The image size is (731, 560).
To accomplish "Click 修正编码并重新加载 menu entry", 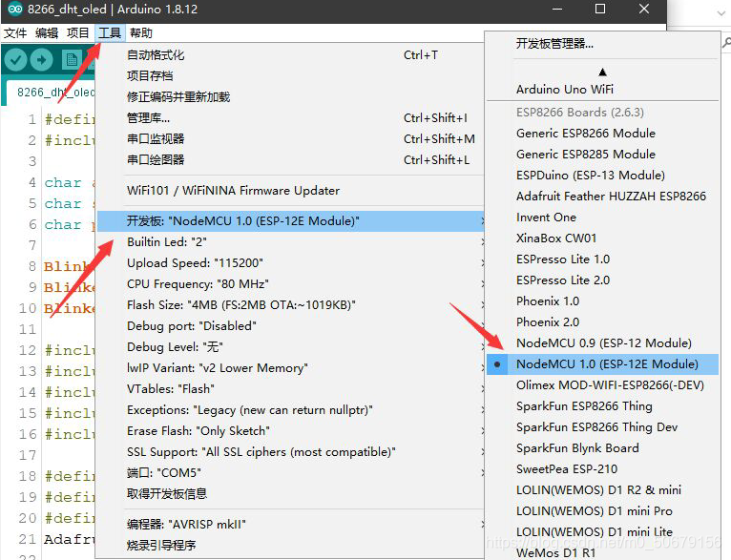I will pyautogui.click(x=291, y=97).
